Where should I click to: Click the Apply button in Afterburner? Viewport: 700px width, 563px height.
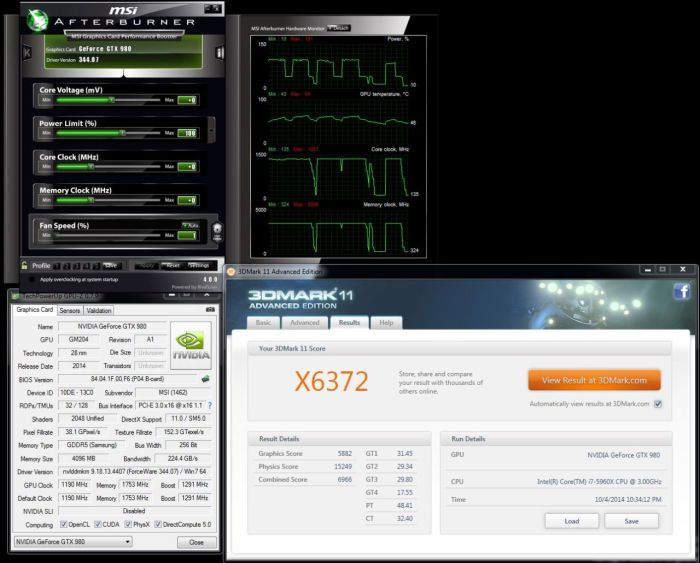coord(146,266)
